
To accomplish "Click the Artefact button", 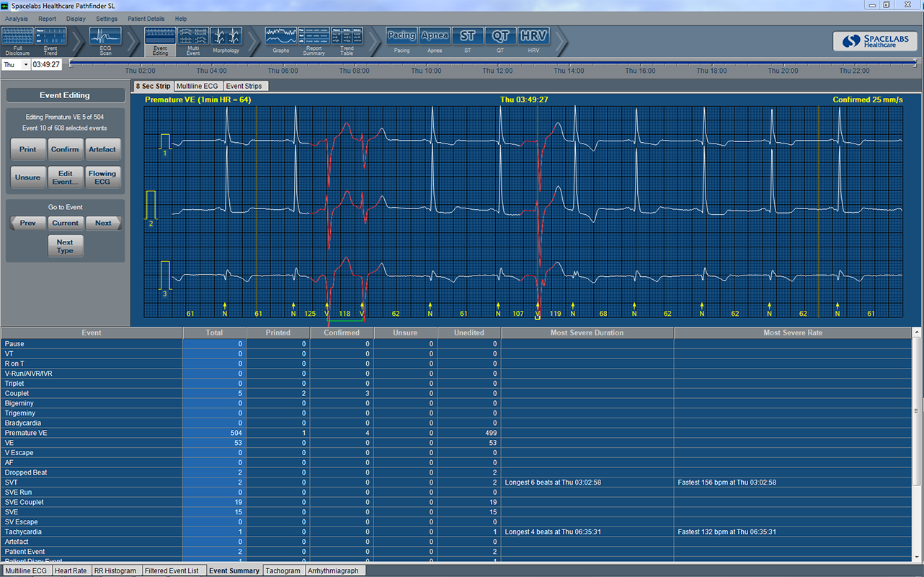I will coord(102,149).
